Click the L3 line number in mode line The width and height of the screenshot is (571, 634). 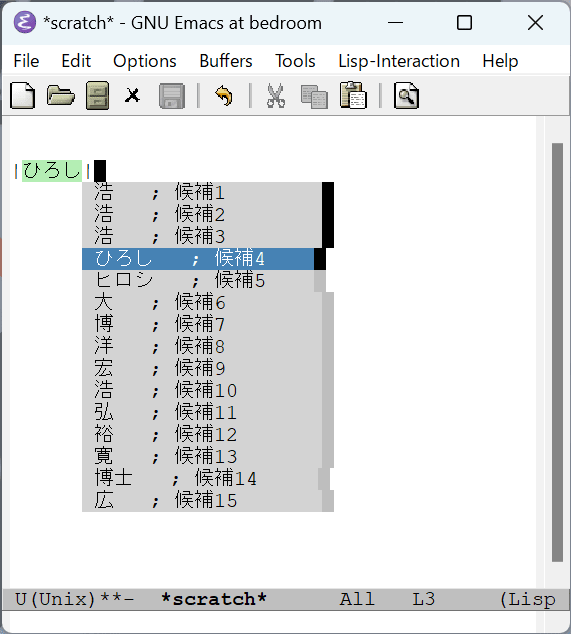coord(423,599)
